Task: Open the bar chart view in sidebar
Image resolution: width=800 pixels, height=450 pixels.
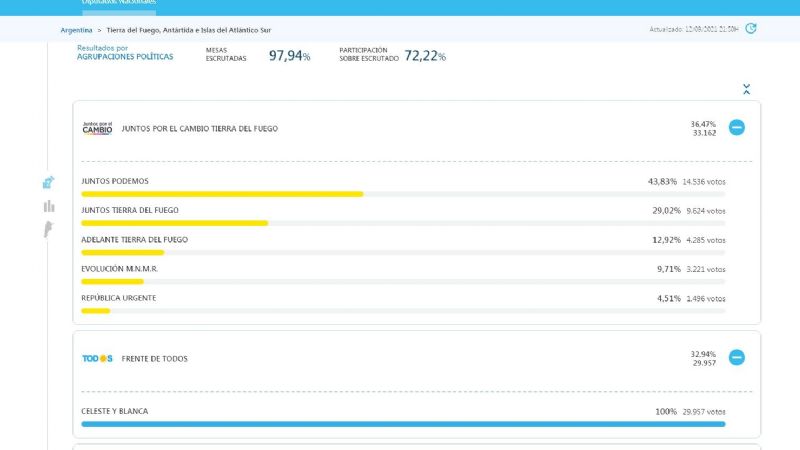Action: (49, 206)
